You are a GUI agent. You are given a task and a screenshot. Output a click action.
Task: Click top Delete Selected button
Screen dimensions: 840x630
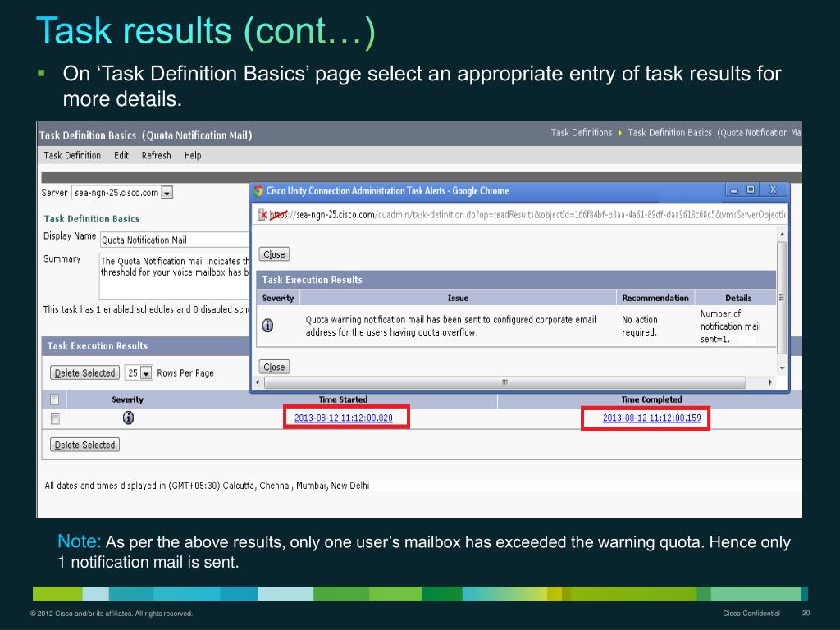click(x=84, y=373)
